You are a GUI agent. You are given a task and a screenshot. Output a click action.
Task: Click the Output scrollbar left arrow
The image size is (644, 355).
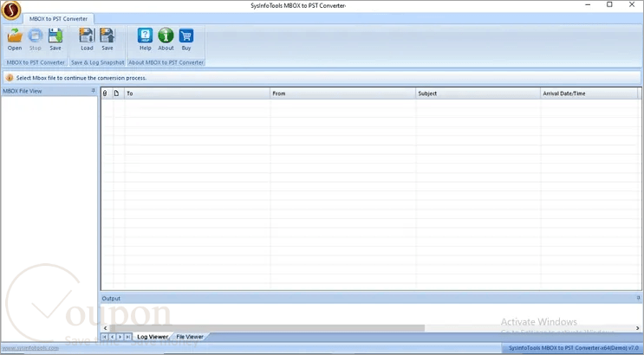click(x=105, y=328)
